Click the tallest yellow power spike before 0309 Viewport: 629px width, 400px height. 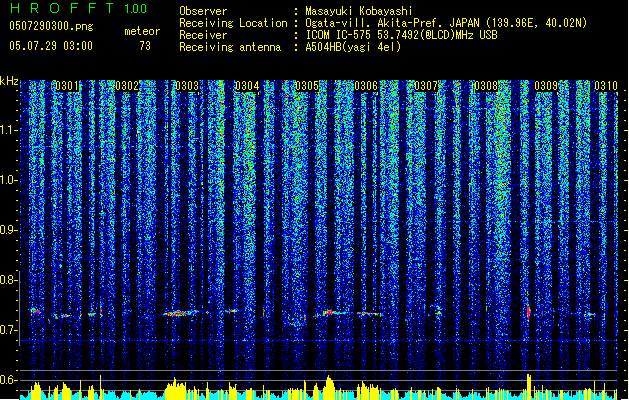[529, 387]
